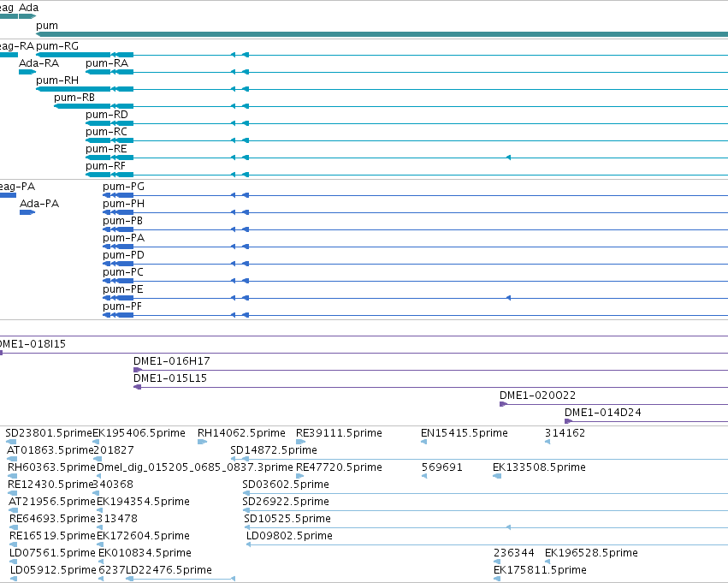The width and height of the screenshot is (728, 583).
Task: Select the pum-PH protein label
Action: pyautogui.click(x=123, y=204)
